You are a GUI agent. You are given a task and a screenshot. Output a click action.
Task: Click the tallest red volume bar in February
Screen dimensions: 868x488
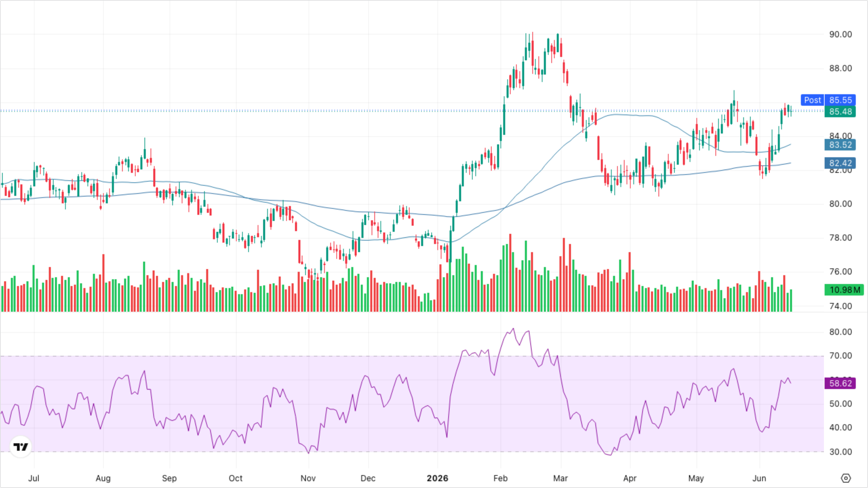coord(510,272)
